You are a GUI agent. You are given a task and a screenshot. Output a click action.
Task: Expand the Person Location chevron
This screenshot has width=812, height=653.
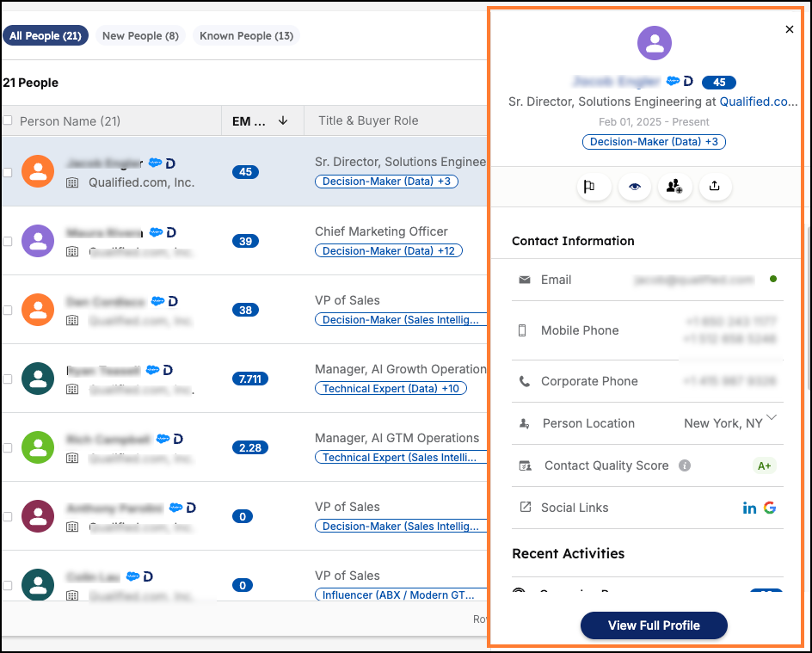click(x=772, y=418)
